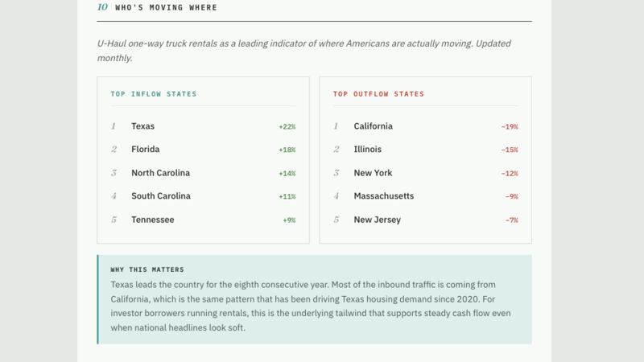The image size is (644, 362).
Task: Click the +22% value for Texas
Action: pyautogui.click(x=287, y=127)
